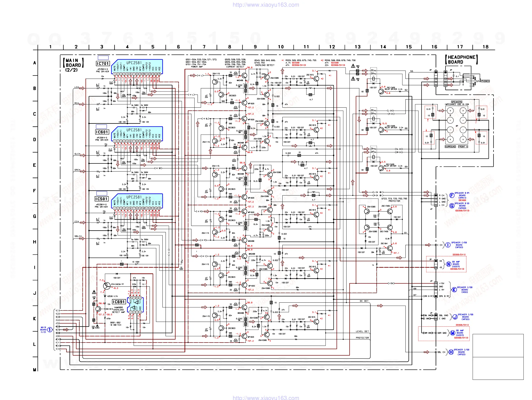
Task: Click the circled H connector symbol
Action: coord(451,352)
